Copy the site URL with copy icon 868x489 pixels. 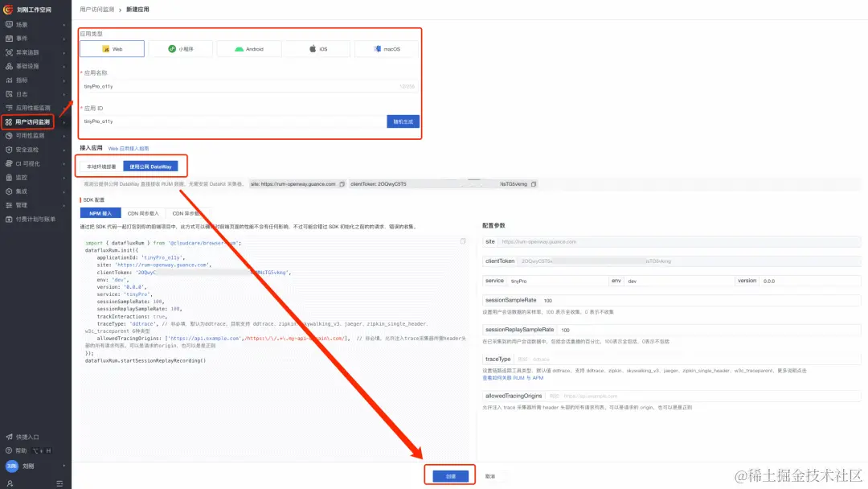[342, 184]
